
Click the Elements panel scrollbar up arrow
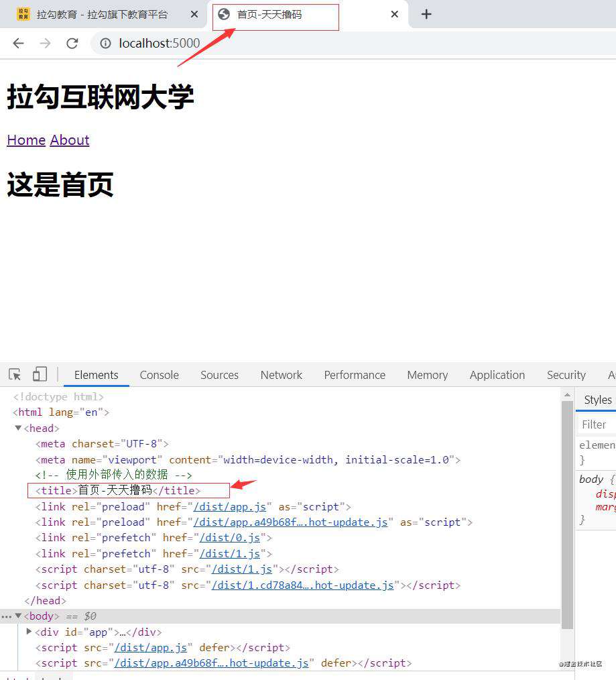pyautogui.click(x=567, y=394)
